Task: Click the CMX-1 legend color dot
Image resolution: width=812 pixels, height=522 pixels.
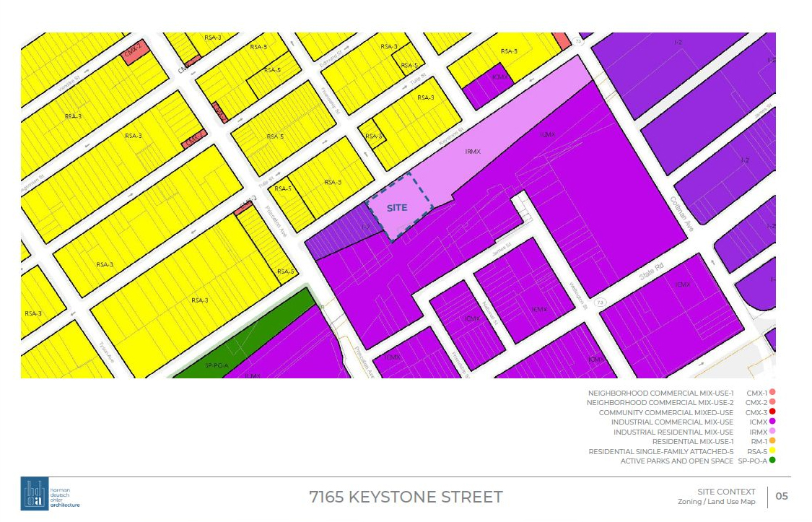Action: [x=772, y=392]
